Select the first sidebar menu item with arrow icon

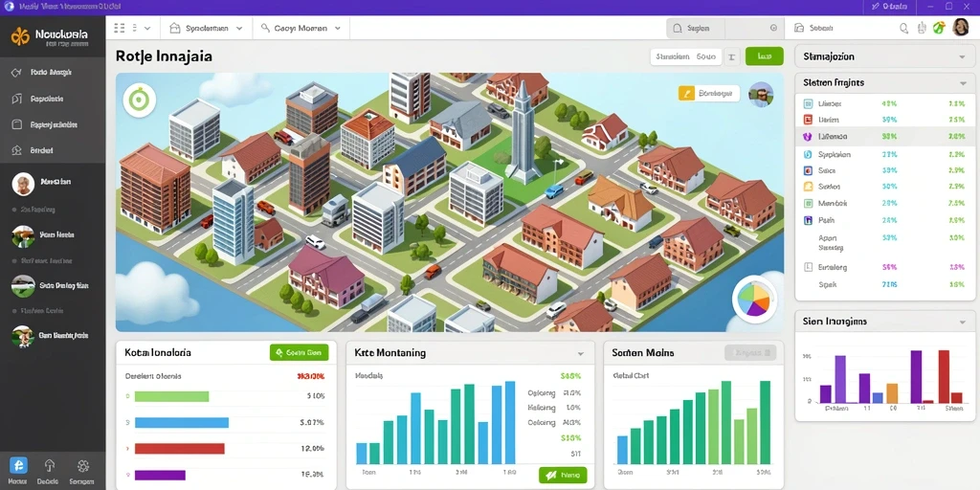click(54, 73)
